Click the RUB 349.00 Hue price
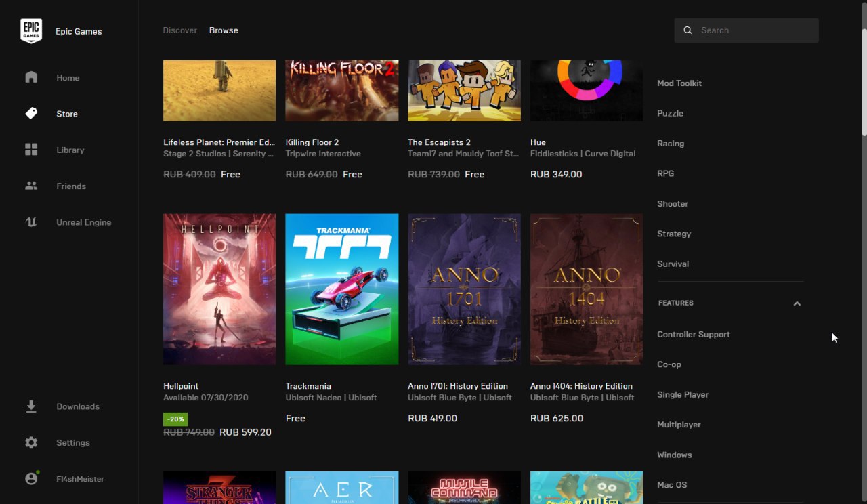 click(x=556, y=175)
